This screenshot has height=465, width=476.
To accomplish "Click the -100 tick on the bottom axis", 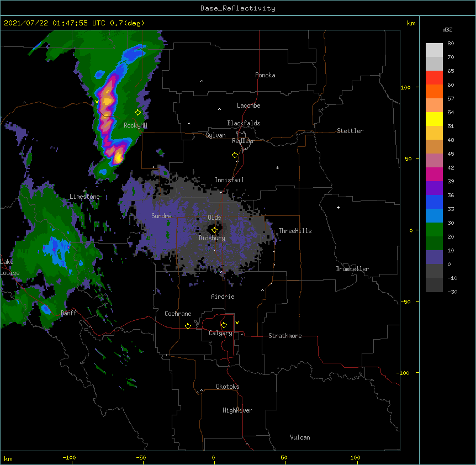I will pos(69,457).
